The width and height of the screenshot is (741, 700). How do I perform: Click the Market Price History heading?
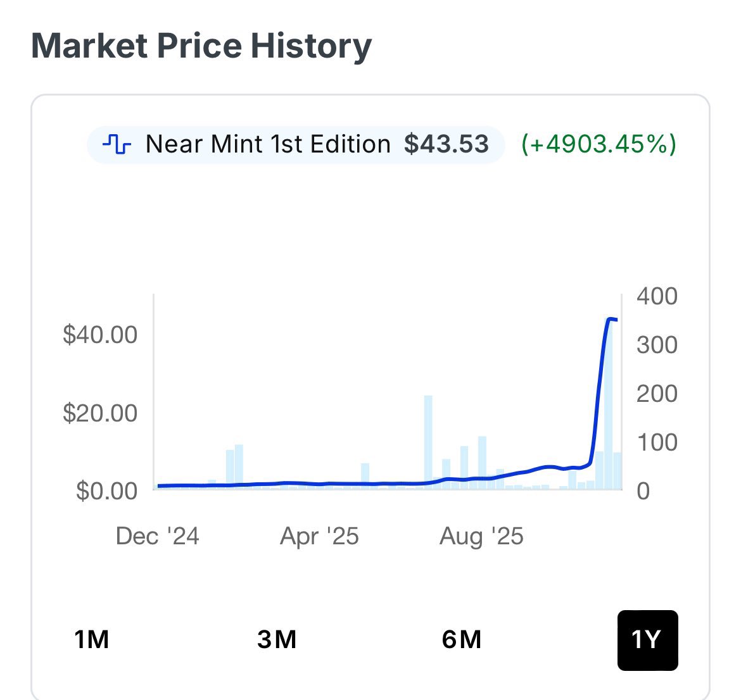(x=201, y=46)
